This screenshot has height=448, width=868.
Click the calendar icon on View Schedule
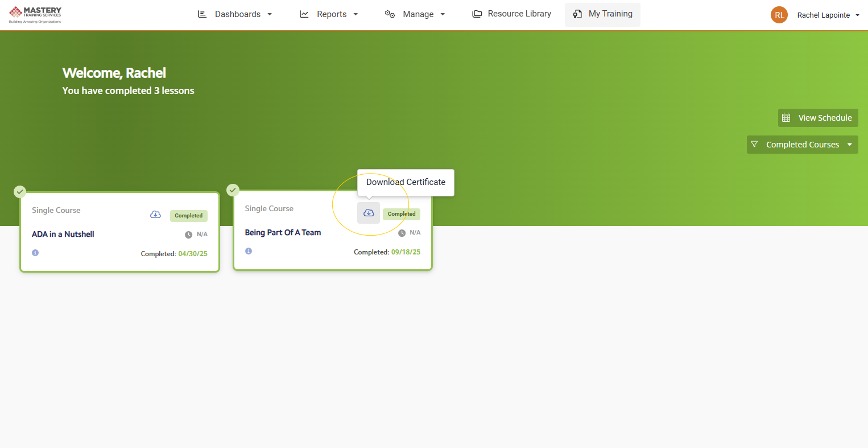tap(786, 118)
